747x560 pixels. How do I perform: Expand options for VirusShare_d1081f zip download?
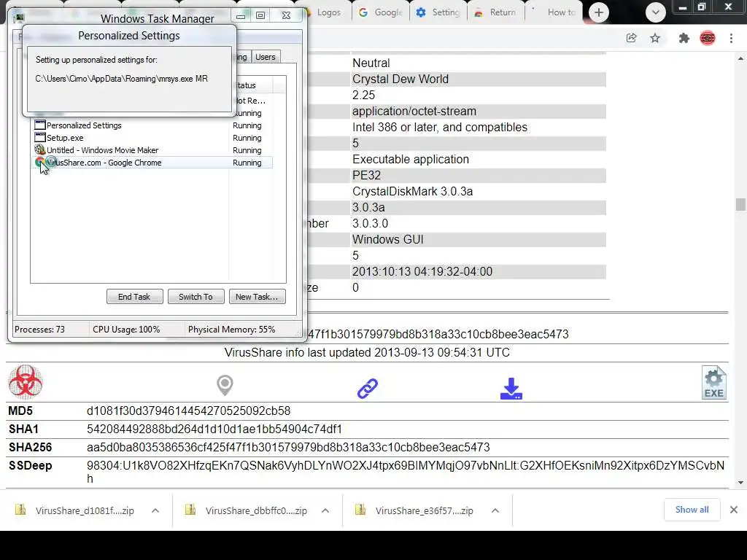coord(155,510)
